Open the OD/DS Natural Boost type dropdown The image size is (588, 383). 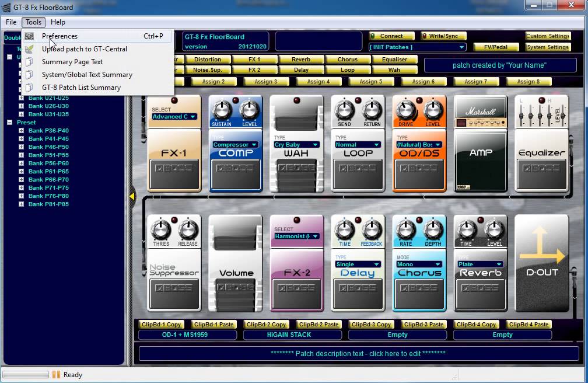(419, 145)
